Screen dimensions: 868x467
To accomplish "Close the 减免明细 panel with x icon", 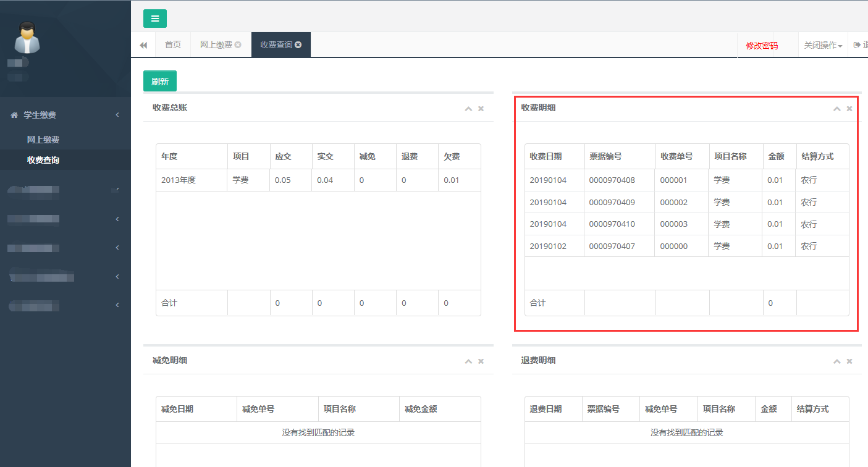I will click(x=481, y=361).
